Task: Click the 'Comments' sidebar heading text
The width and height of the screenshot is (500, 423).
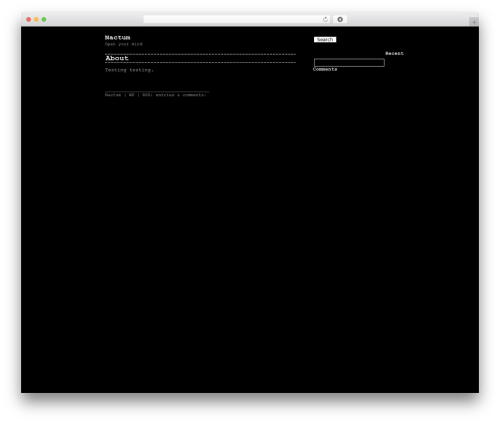Action: 325,69
